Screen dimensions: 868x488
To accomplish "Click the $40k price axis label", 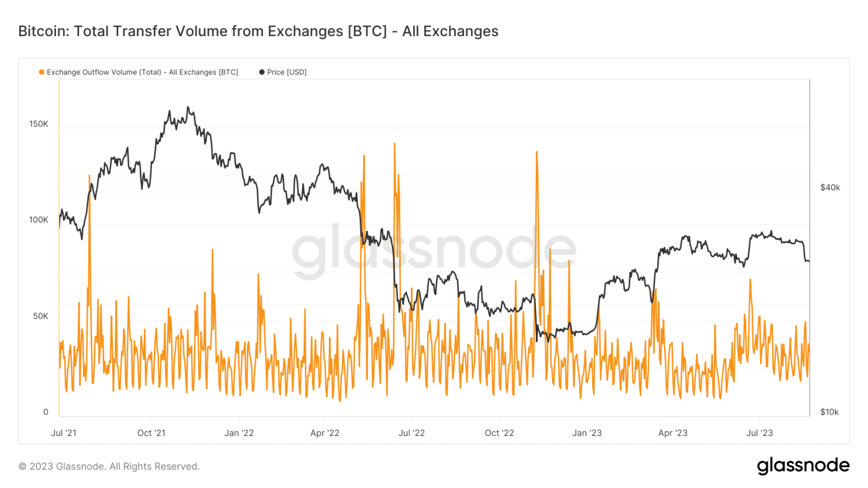I will (x=830, y=188).
